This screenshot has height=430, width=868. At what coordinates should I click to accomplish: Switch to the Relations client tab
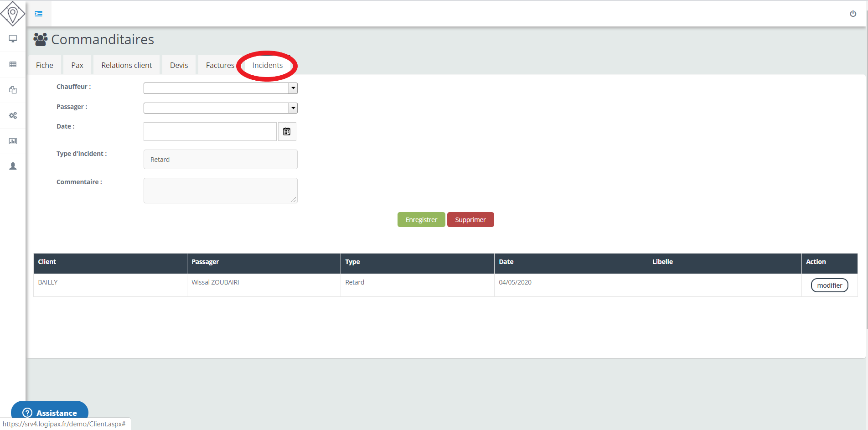126,65
